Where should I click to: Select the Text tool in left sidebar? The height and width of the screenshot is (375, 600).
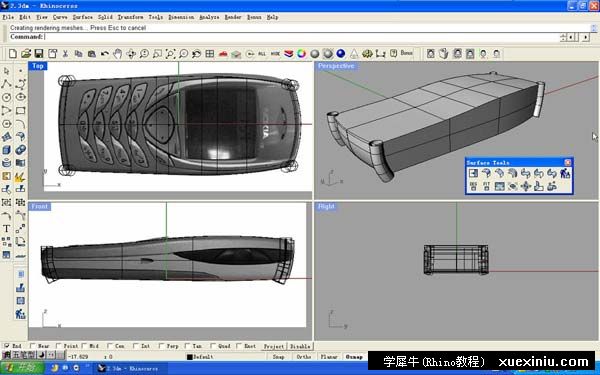point(7,228)
